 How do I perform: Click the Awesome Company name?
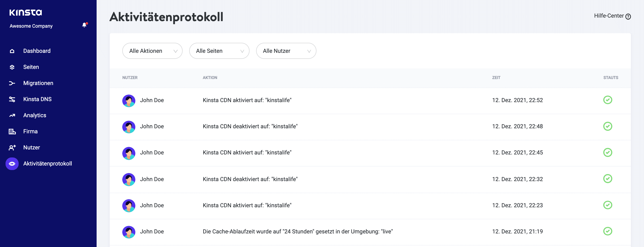(x=31, y=26)
